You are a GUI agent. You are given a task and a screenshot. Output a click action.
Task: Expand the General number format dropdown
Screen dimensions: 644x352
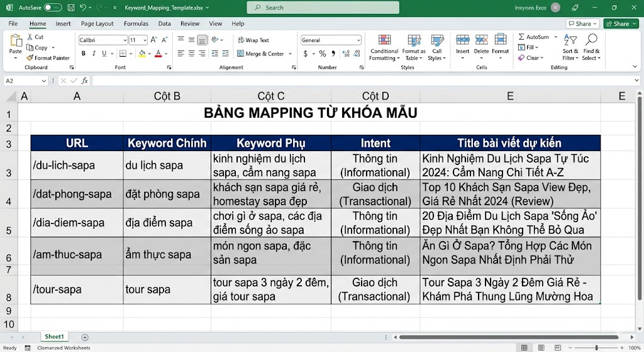click(x=358, y=40)
